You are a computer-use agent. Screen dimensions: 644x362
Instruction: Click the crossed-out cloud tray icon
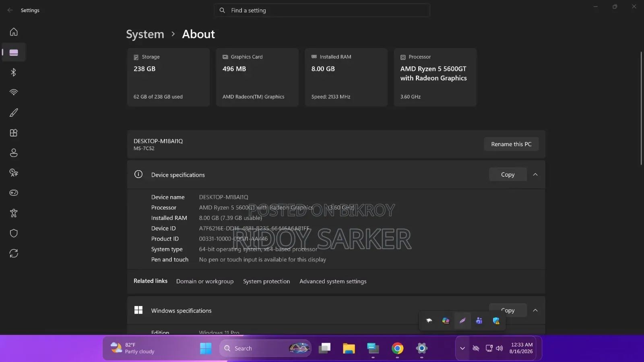[476, 348]
